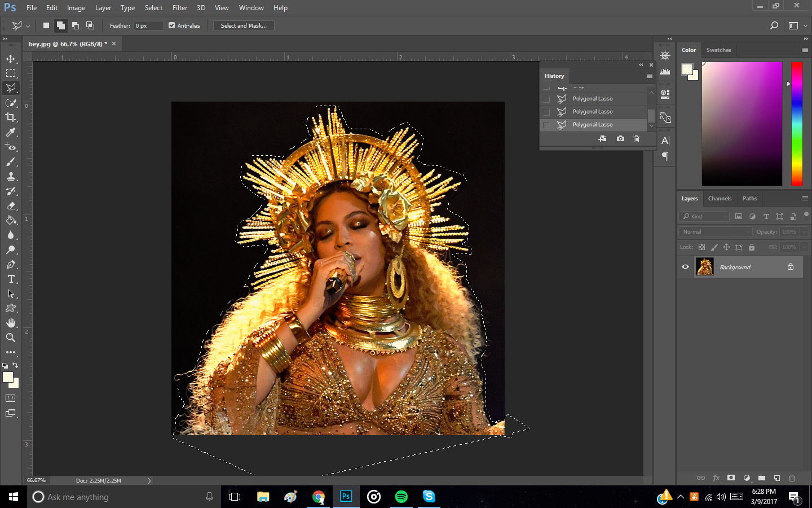
Task: Pick a color in the Color panel field
Action: coord(742,124)
